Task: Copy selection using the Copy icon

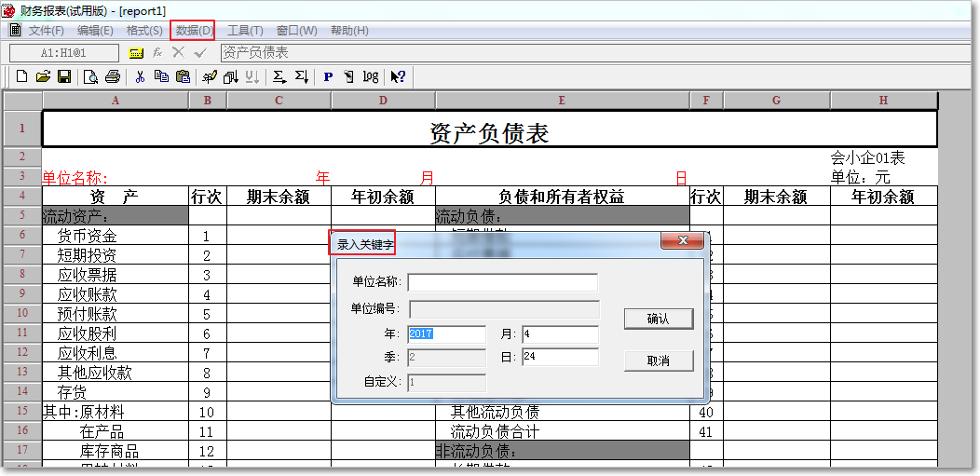Action: [161, 76]
